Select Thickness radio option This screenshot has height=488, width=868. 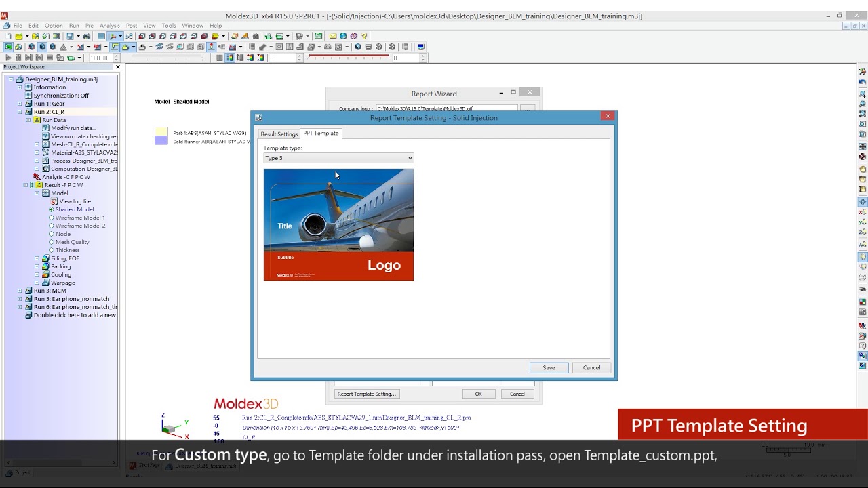tap(52, 250)
